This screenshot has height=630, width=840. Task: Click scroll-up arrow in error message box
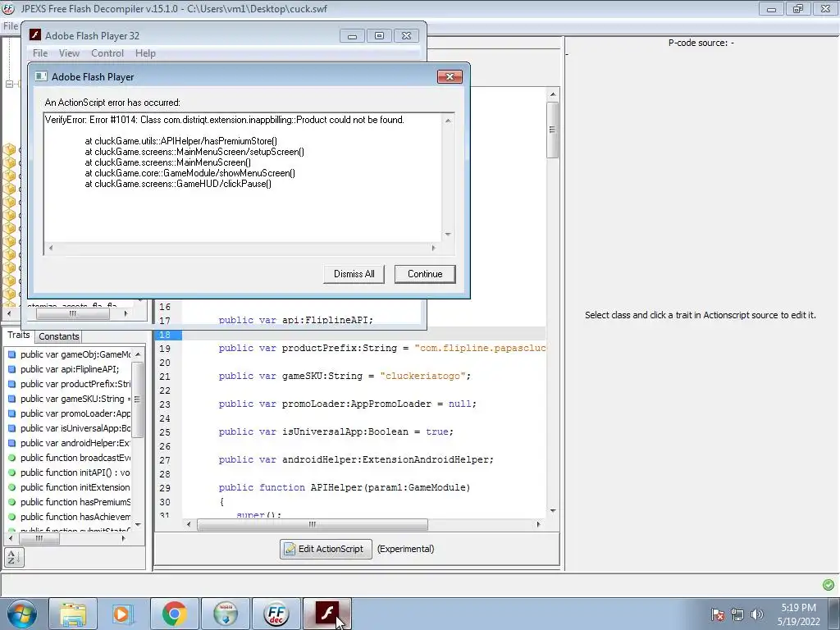pyautogui.click(x=448, y=121)
